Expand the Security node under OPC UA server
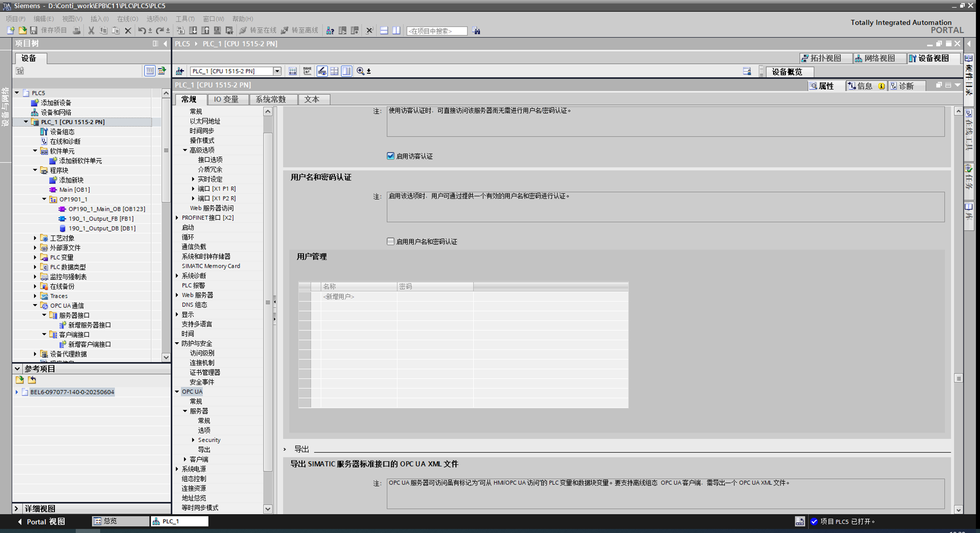 [x=193, y=440]
